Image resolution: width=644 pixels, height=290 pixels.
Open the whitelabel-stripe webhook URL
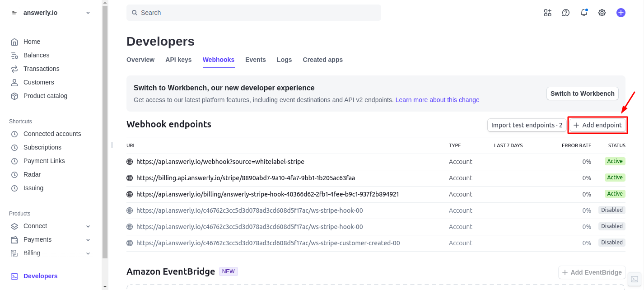tap(220, 162)
